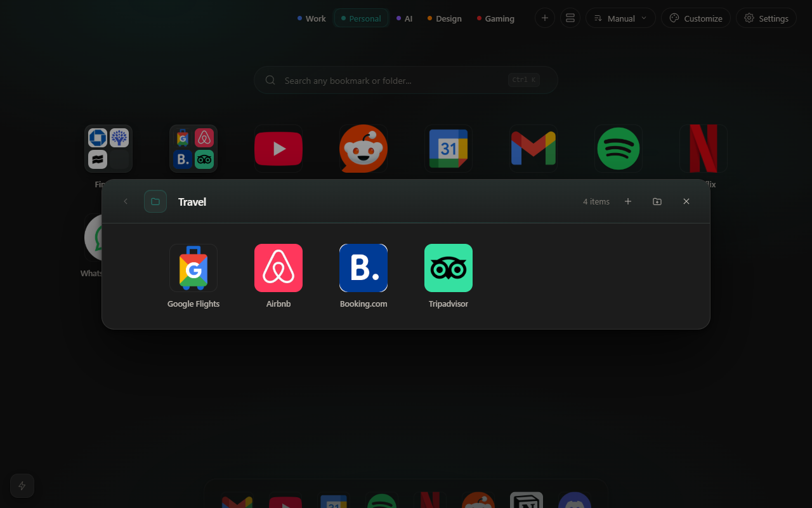Open the WhatsApp bookmark behind the popup

93,237
